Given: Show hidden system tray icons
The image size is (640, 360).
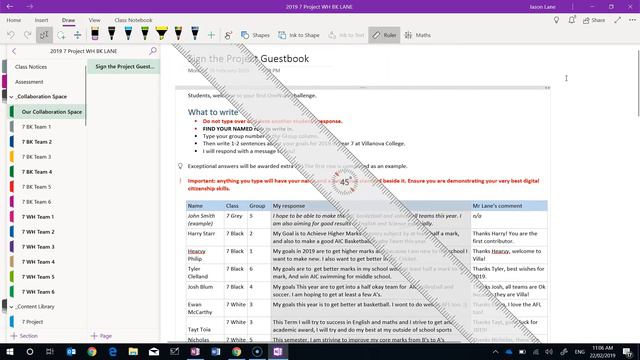Looking at the screenshot, I should pyautogui.click(x=495, y=351).
